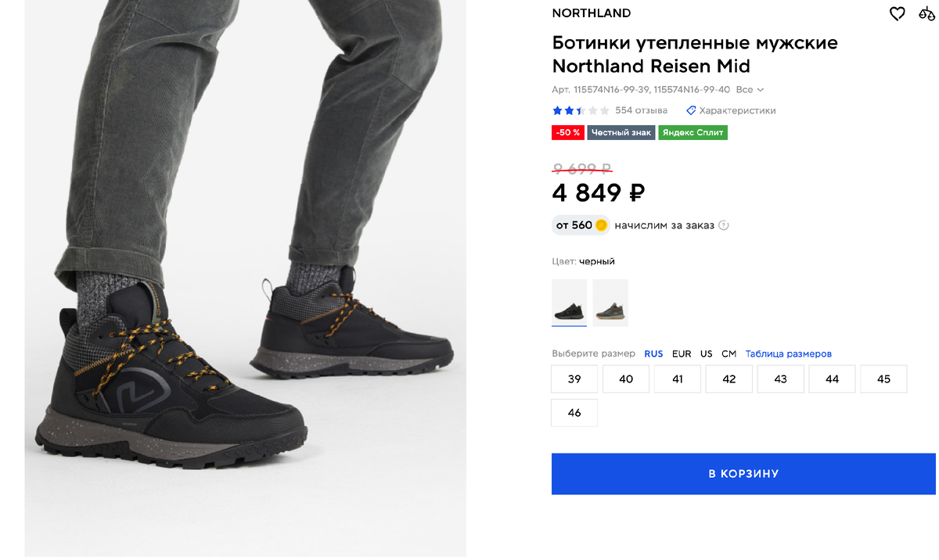Click the tag icon beside Характеристики

click(690, 110)
